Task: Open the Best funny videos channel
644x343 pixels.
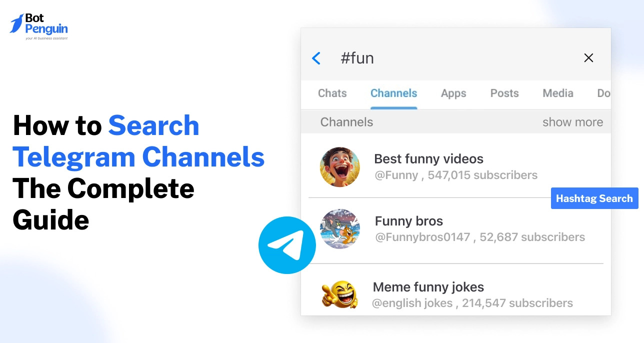Action: pyautogui.click(x=428, y=158)
